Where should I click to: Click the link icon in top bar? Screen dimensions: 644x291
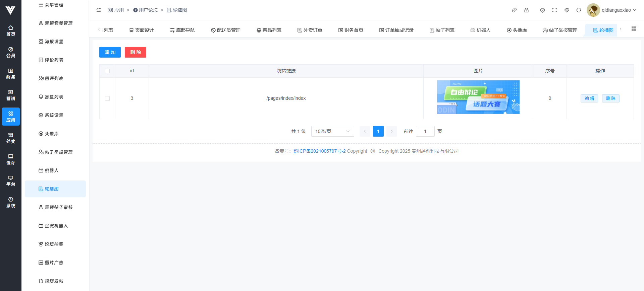[514, 10]
